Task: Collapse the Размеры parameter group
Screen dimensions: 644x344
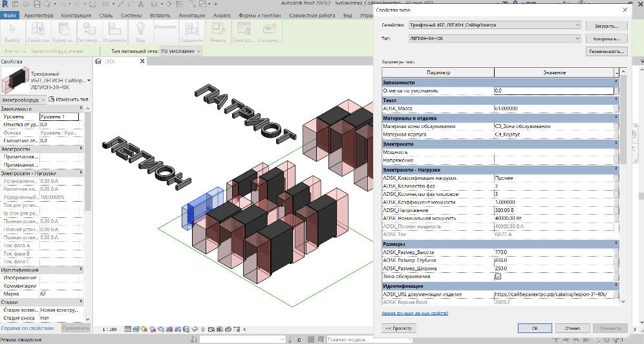Action: (616, 243)
